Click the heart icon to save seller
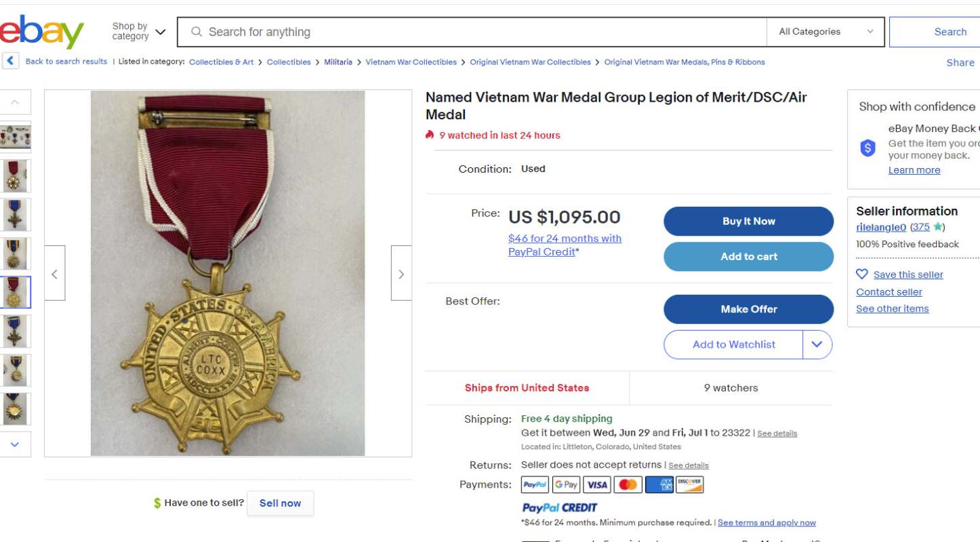 coord(862,274)
